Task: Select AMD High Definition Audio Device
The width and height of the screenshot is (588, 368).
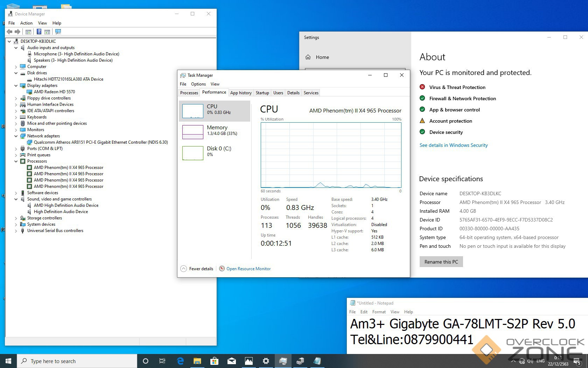Action: 66,205
